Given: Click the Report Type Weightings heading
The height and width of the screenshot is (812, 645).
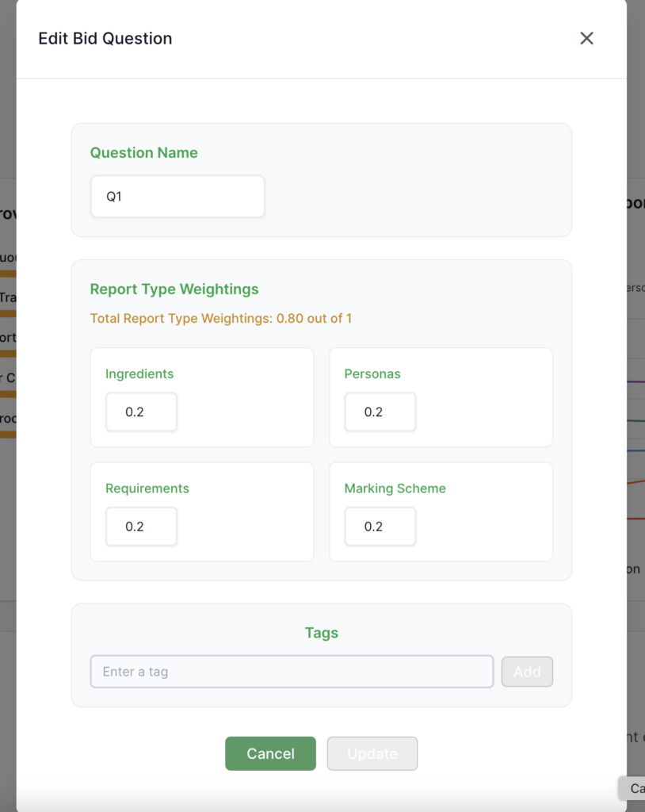Looking at the screenshot, I should (174, 289).
